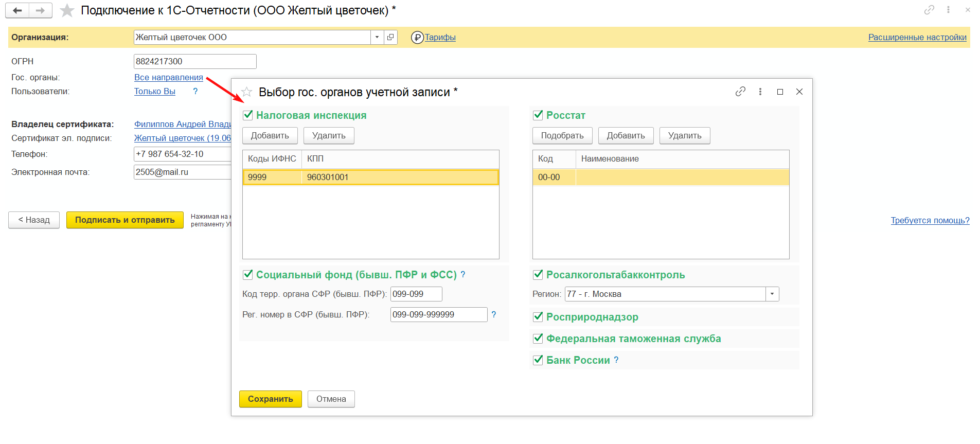This screenshot has height=444, width=980.
Task: Toggle the Росстат checkbox
Action: (x=538, y=115)
